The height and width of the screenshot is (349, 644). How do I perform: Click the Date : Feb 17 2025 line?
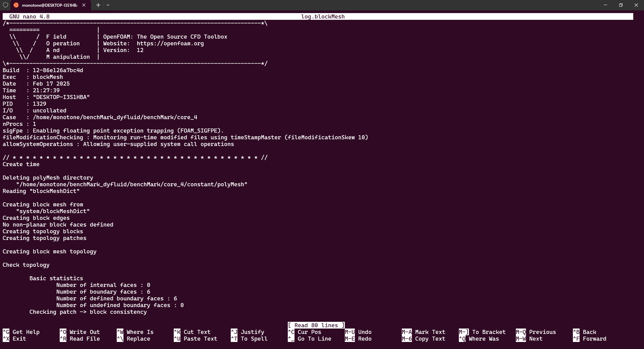(x=36, y=84)
